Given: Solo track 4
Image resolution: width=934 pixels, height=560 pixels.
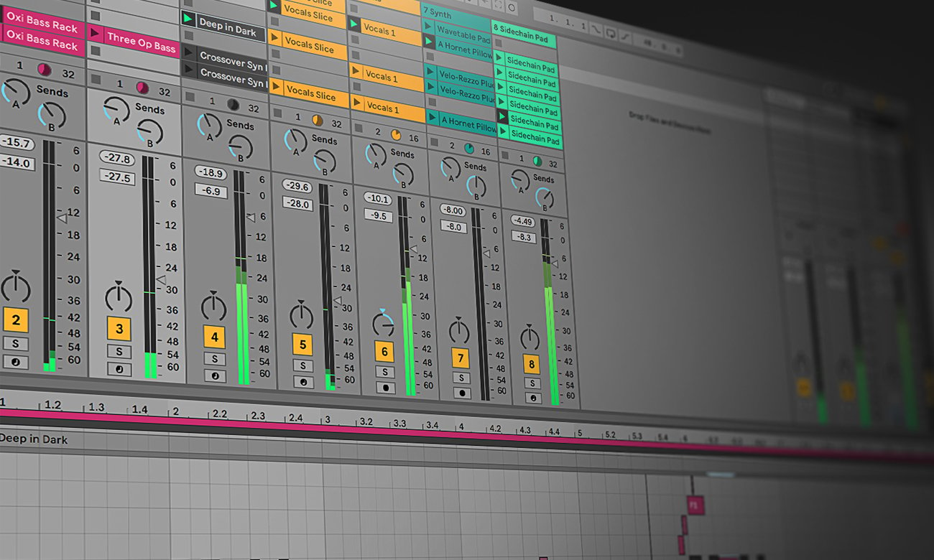Looking at the screenshot, I should click(x=214, y=358).
